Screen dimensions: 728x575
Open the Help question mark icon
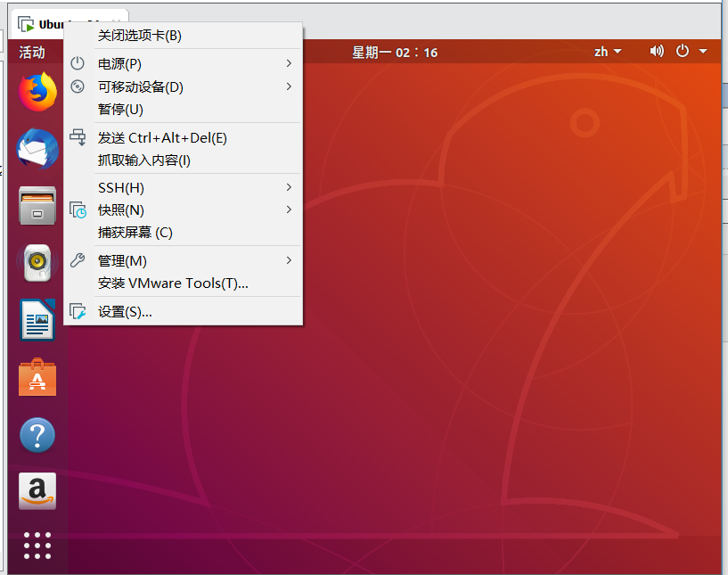[x=37, y=435]
